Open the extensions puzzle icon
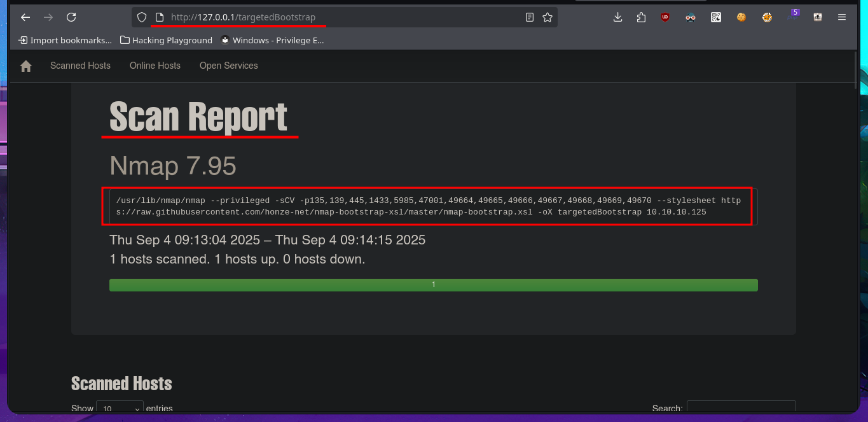 [x=641, y=17]
